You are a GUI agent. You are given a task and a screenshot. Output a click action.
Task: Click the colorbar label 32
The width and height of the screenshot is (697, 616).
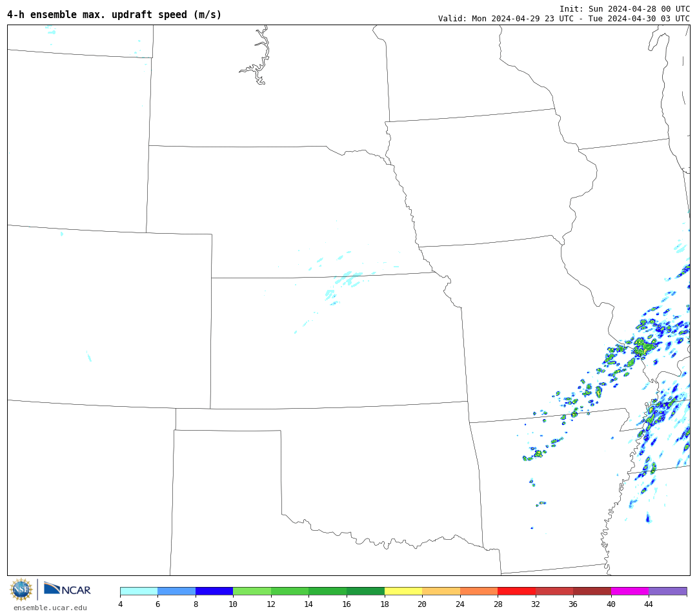tap(536, 604)
